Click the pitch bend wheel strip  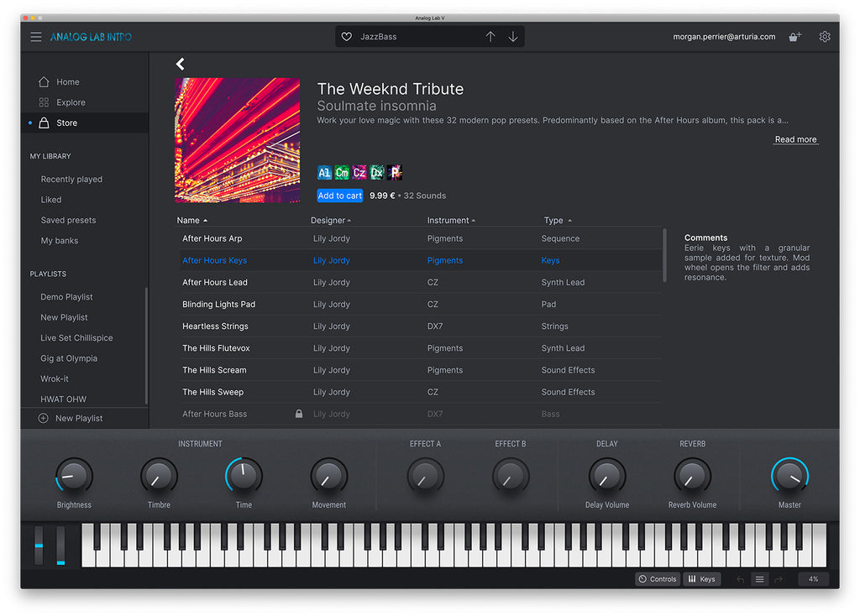tap(39, 546)
